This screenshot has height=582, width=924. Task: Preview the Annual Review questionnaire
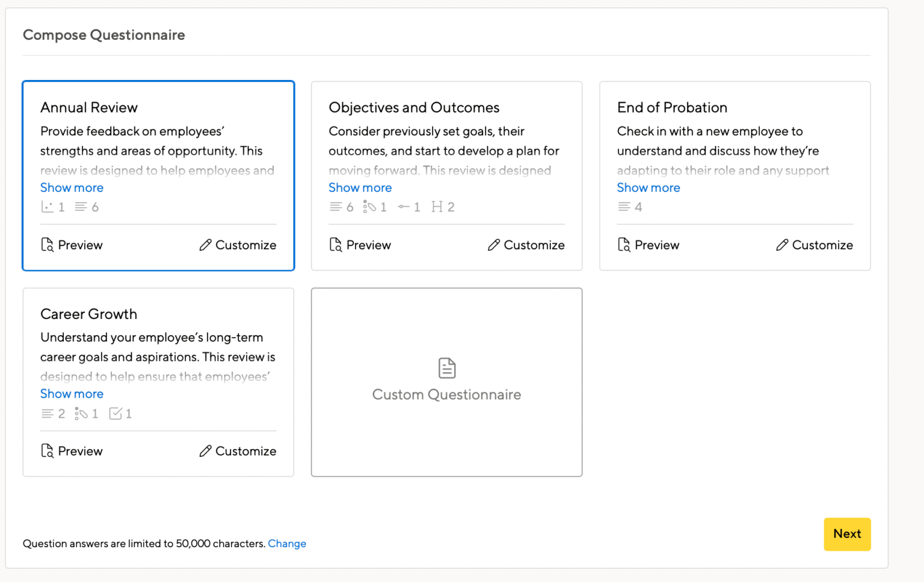(x=72, y=245)
